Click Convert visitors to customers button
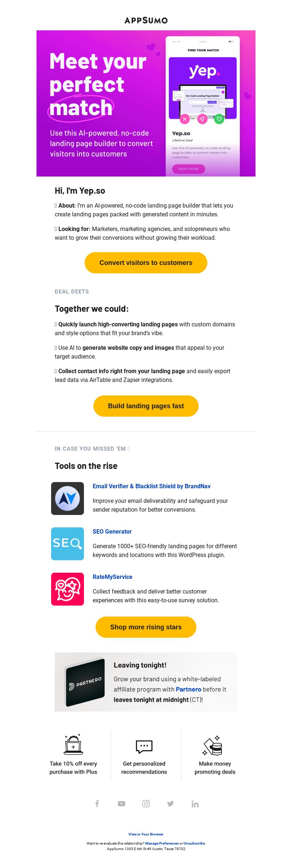This screenshot has width=292, height=868. click(x=146, y=263)
